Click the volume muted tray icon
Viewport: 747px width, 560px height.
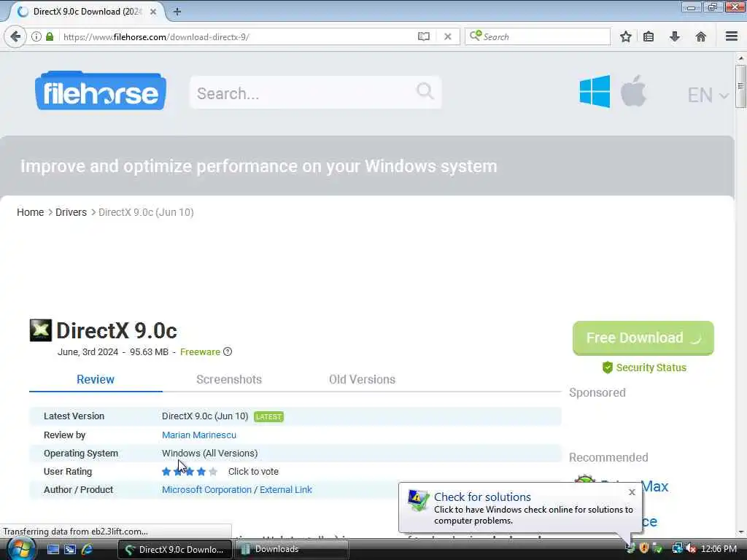coord(691,548)
